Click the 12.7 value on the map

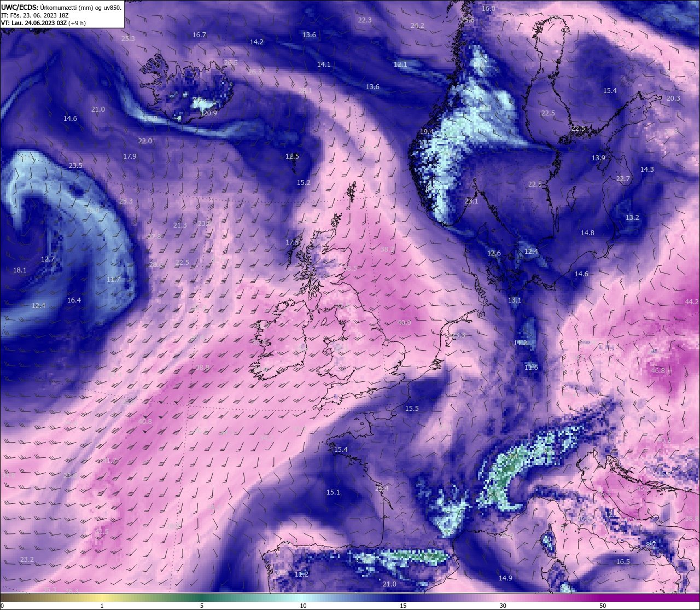(x=48, y=259)
